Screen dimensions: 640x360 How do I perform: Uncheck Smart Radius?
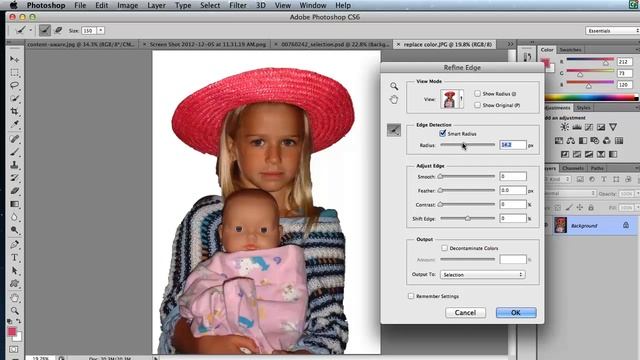tap(443, 133)
